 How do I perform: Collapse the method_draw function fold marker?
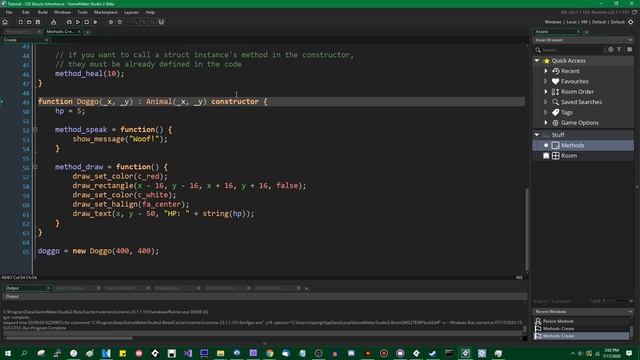point(35,167)
